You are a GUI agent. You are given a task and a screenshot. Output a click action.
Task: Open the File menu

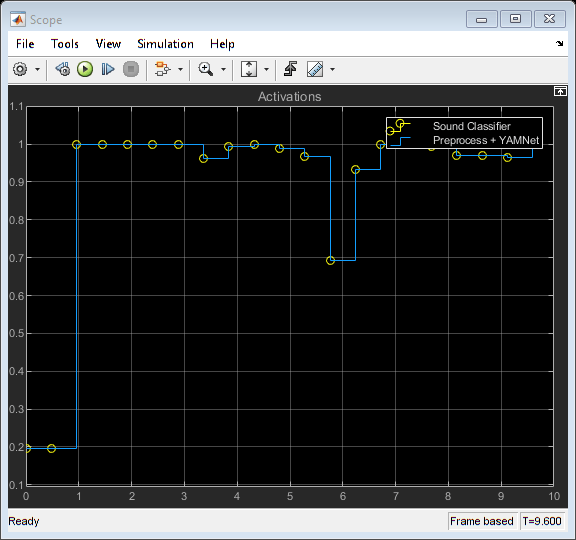tap(25, 44)
